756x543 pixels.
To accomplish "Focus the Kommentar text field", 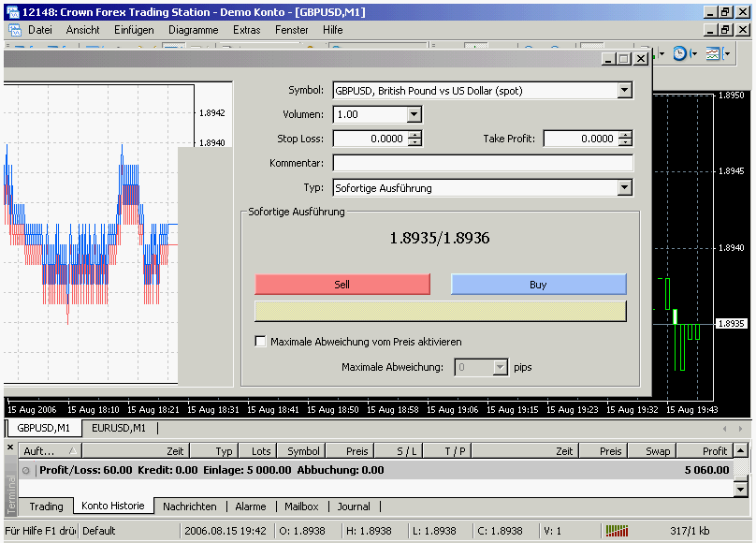I will click(x=483, y=163).
